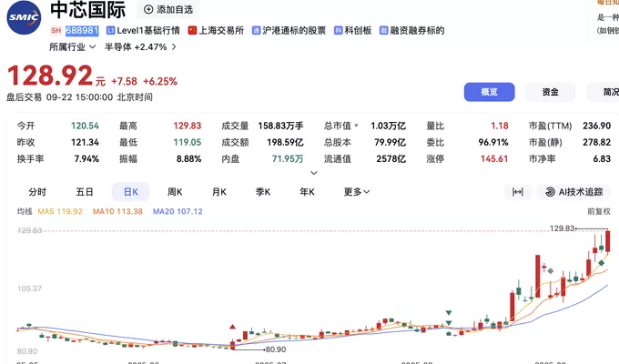Viewport: 619px width, 364px height.
Task: Click the 成交量 158.83万手 value
Action: tap(280, 126)
